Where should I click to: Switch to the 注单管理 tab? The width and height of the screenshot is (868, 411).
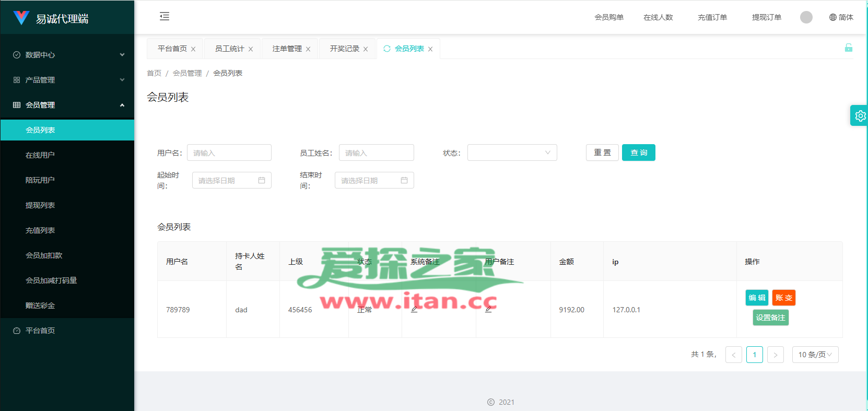pyautogui.click(x=287, y=49)
